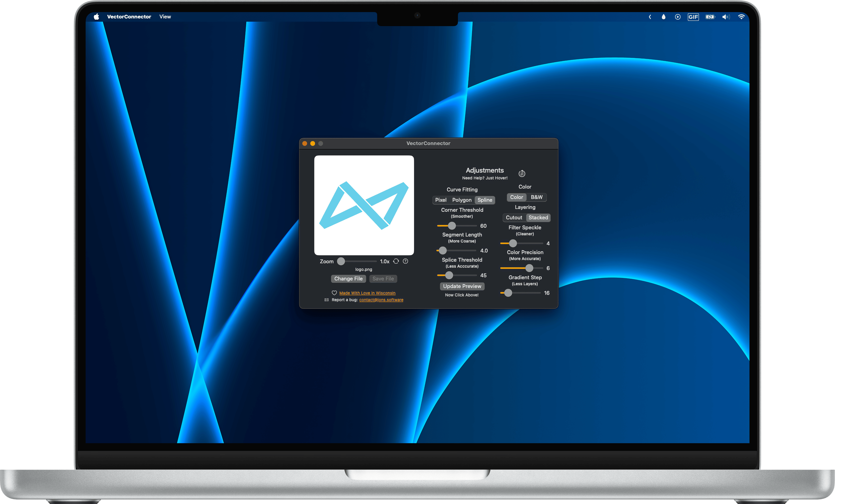Reset adjustments with the circular arrow icon

tap(522, 174)
